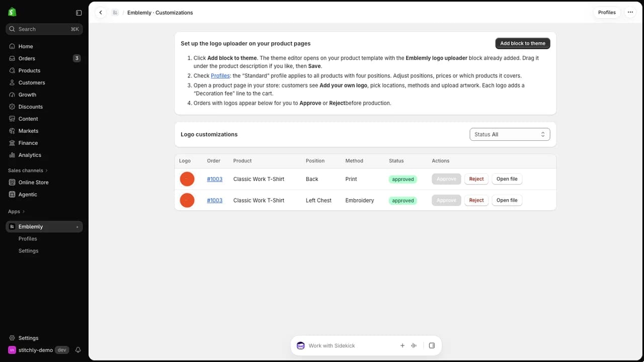Follow the Profiles link in step 2
Screen dimensions: 644x362
tap(220, 76)
